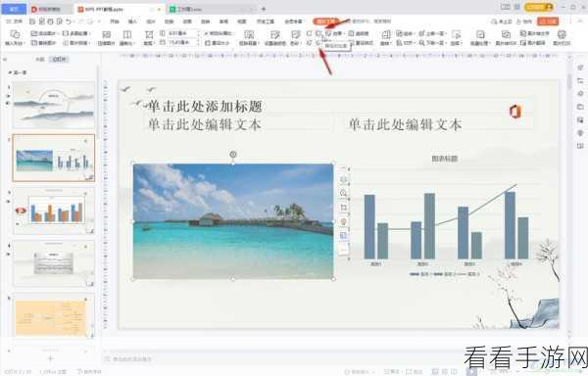
Task: Open the Add Picture dropdown in ribbon
Action: coord(44,33)
